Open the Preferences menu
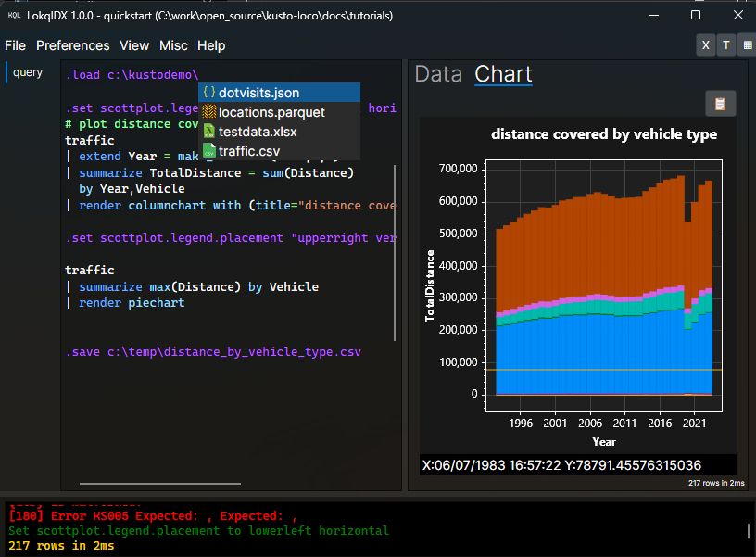Image resolution: width=756 pixels, height=557 pixels. pos(73,45)
